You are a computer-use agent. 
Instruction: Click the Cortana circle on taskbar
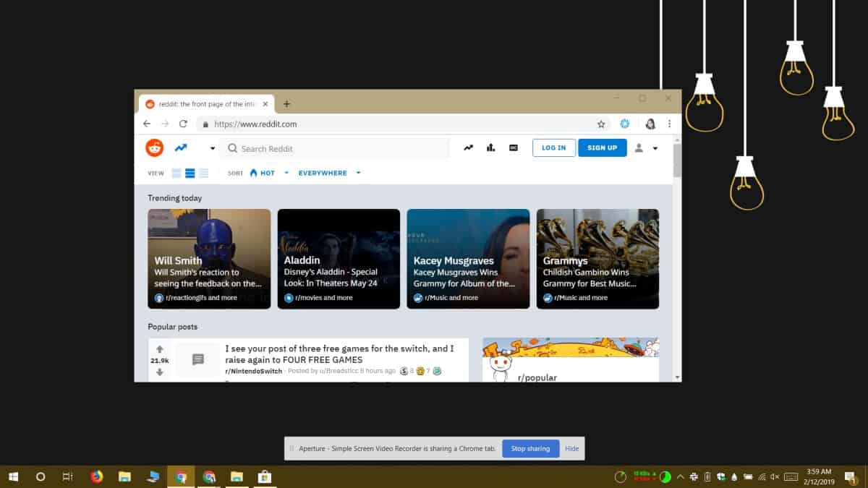point(41,476)
